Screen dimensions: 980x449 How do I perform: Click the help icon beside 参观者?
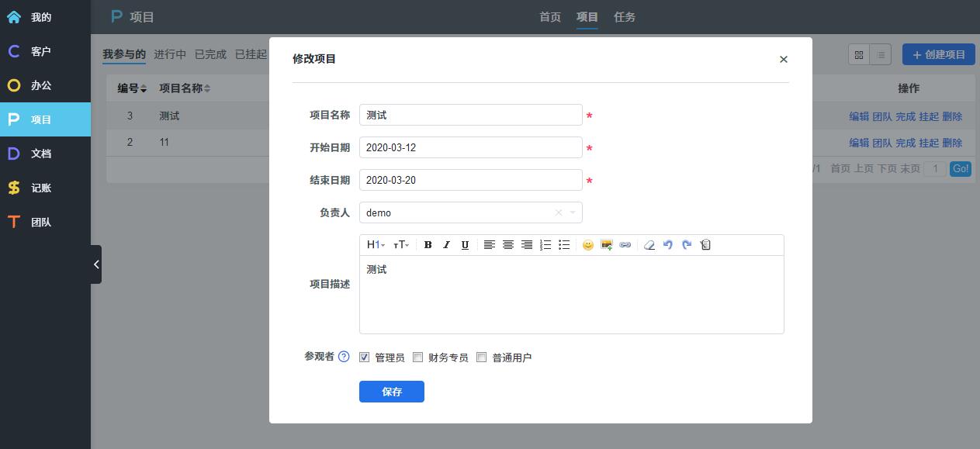(344, 357)
